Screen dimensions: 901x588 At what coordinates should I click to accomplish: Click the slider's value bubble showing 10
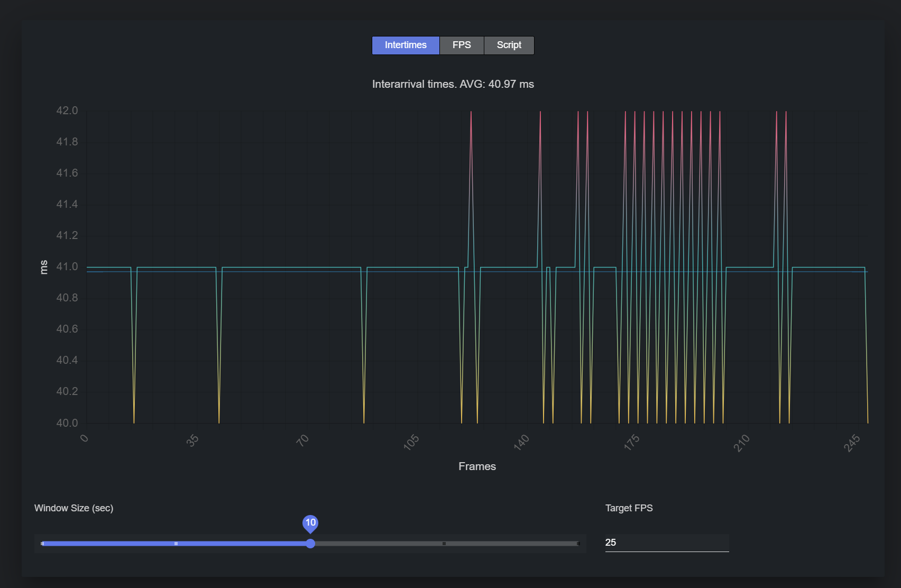tap(310, 522)
